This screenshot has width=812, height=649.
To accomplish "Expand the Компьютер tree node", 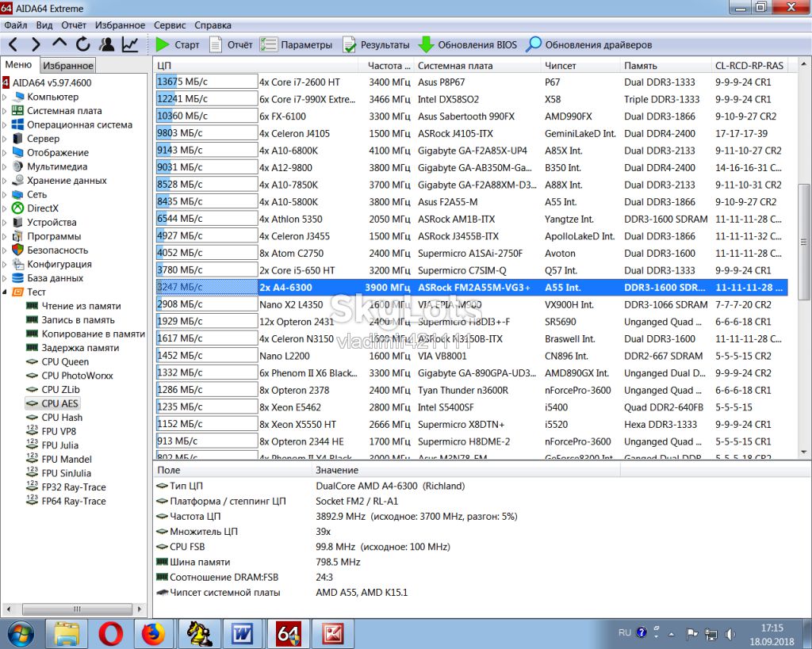I will pos(4,97).
